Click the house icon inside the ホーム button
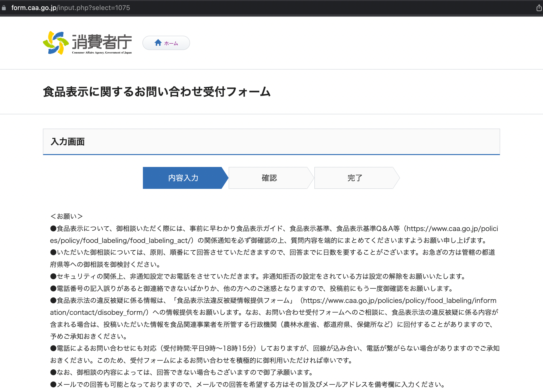The image size is (543, 392). pyautogui.click(x=158, y=43)
